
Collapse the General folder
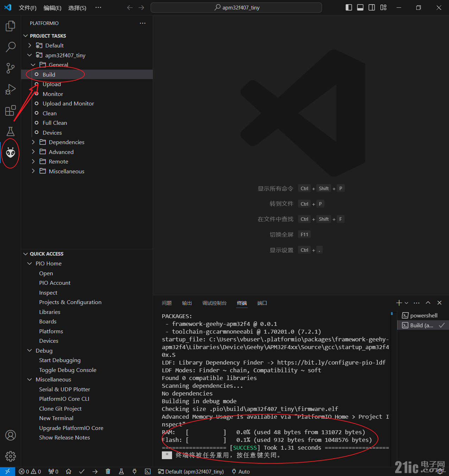[x=33, y=65]
